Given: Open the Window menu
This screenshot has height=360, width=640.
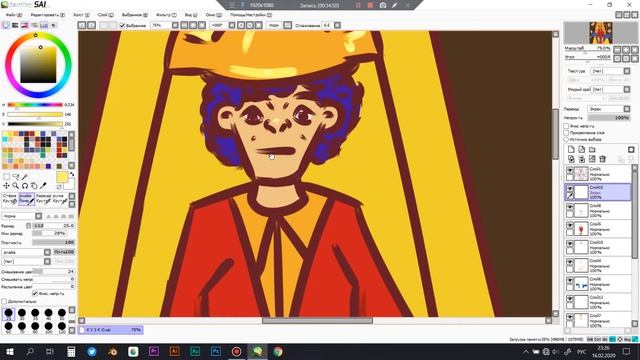Looking at the screenshot, I should (x=213, y=15).
